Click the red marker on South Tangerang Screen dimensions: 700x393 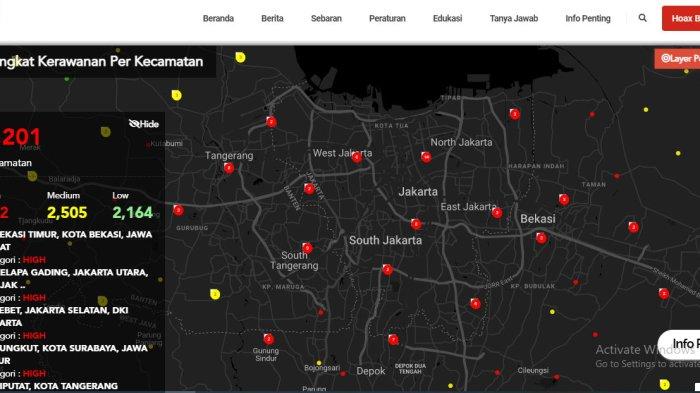tap(307, 248)
